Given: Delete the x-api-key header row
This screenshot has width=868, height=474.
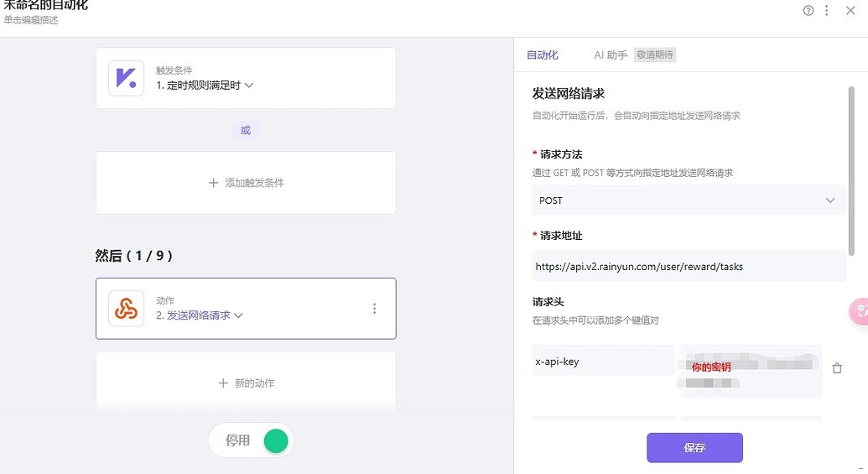Looking at the screenshot, I should pyautogui.click(x=837, y=368).
